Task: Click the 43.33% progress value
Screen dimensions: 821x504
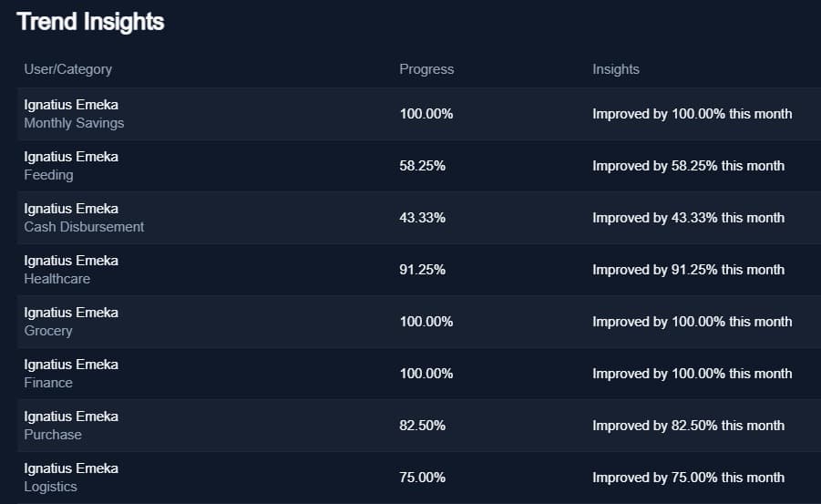Action: point(422,218)
